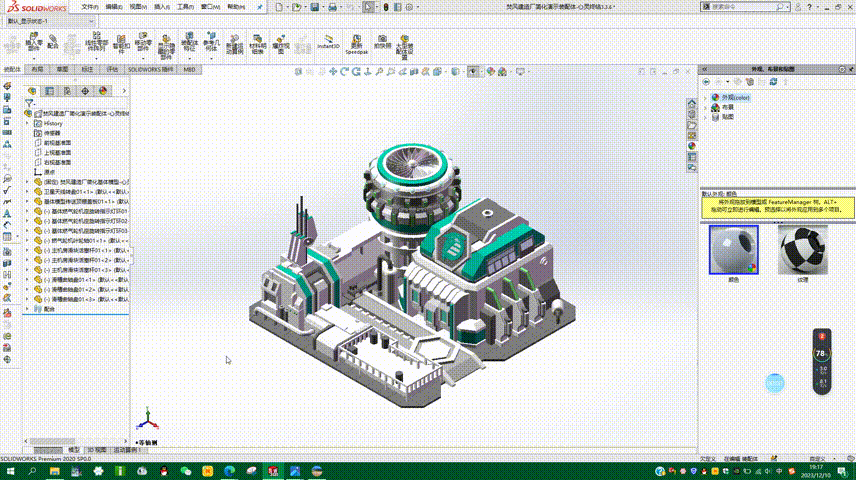Click the Insert Components (插入零部件) icon

(x=34, y=44)
